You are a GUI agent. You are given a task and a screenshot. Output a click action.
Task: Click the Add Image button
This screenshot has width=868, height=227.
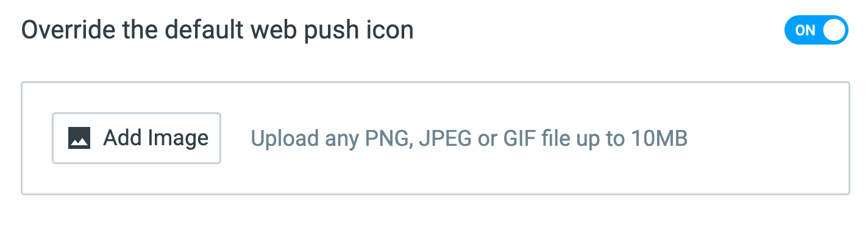tap(137, 138)
